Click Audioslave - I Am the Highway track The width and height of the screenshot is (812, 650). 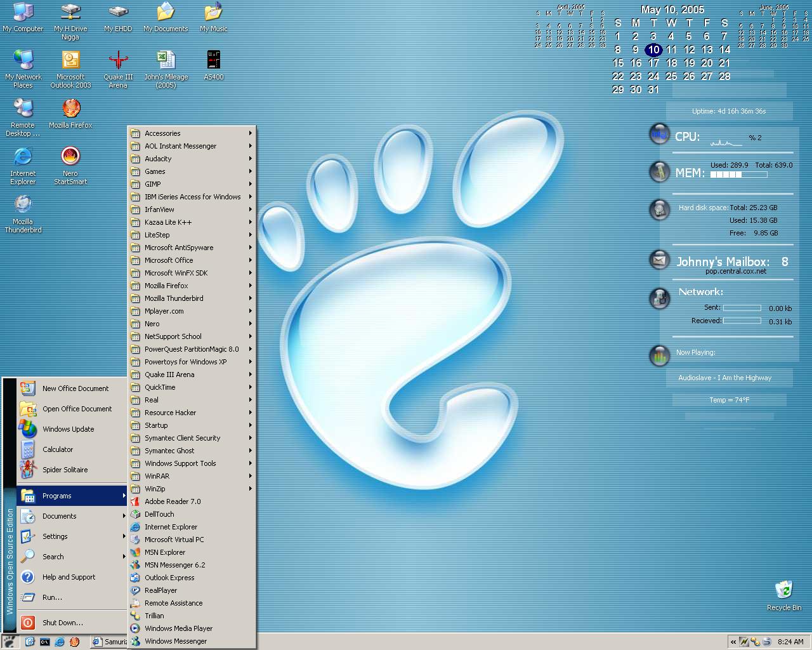click(725, 378)
